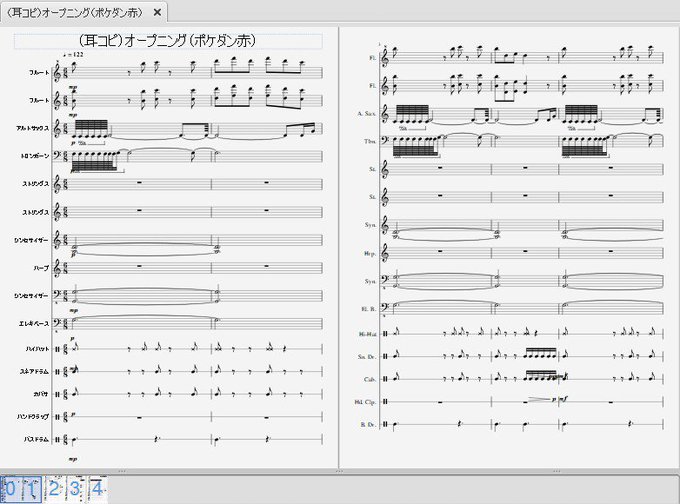Viewport: 680px width, 504px height.
Task: Jump to page 2 in the navigator
Action: pyautogui.click(x=54, y=489)
